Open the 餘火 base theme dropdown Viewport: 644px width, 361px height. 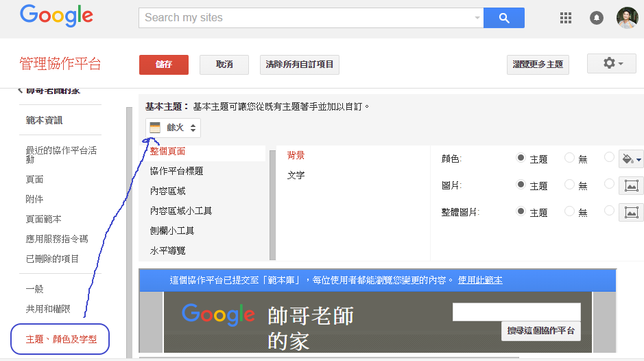174,128
